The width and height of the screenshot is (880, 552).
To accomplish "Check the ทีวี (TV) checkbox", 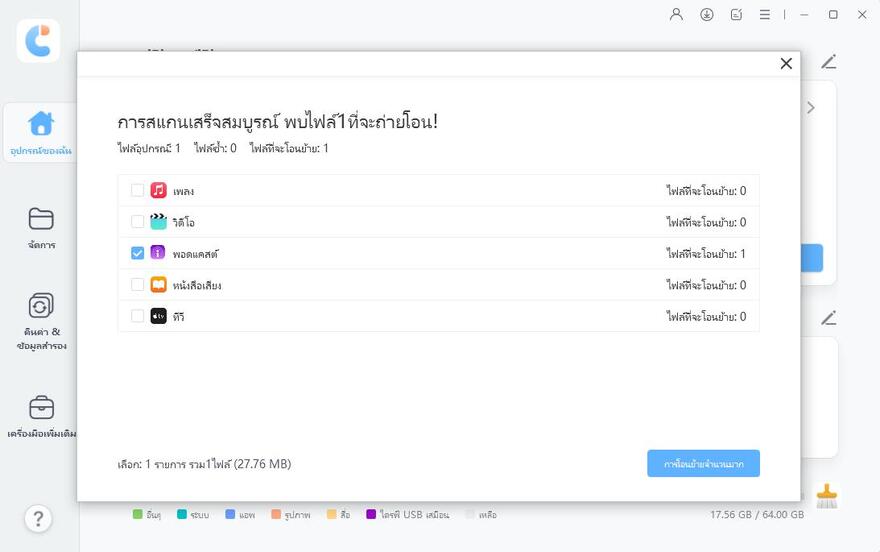I will [138, 316].
